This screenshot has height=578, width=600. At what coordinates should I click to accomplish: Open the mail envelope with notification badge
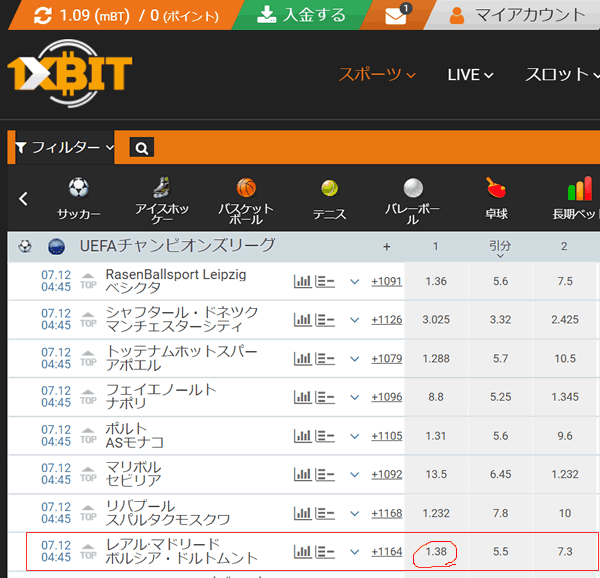pos(396,16)
